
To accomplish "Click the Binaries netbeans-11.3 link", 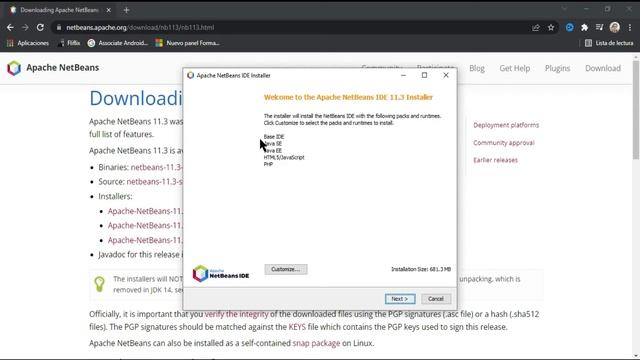I will (157, 167).
